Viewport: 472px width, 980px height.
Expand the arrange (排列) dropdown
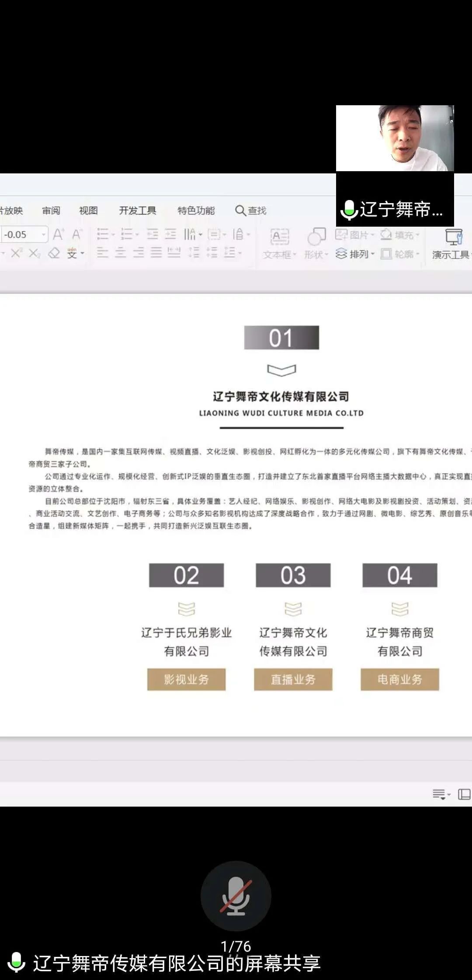pos(356,254)
